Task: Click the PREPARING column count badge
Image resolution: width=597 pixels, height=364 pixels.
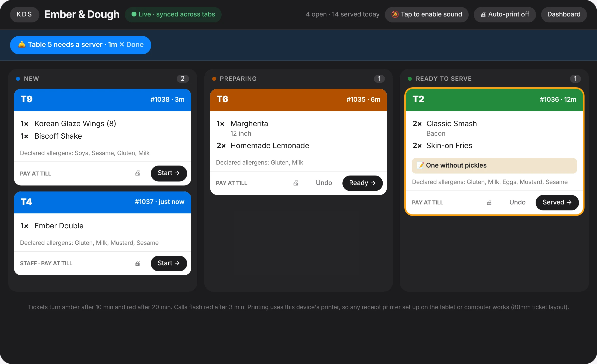Action: click(x=379, y=79)
